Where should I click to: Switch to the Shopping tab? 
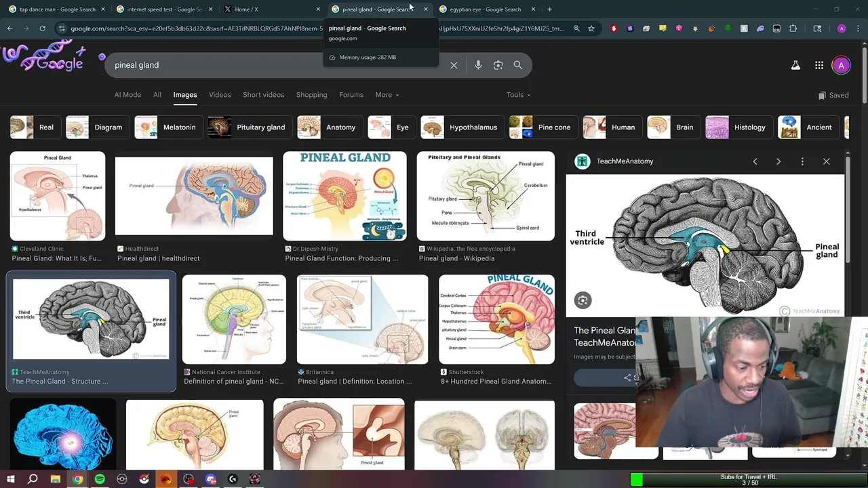point(311,95)
